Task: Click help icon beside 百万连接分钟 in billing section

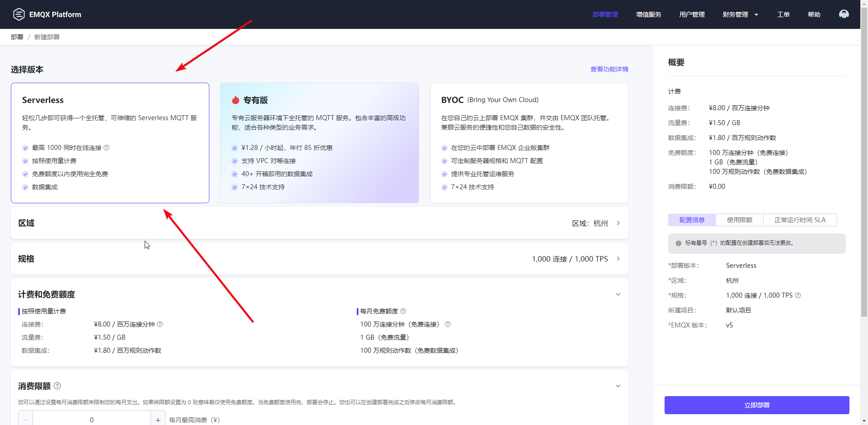Action: [160, 324]
